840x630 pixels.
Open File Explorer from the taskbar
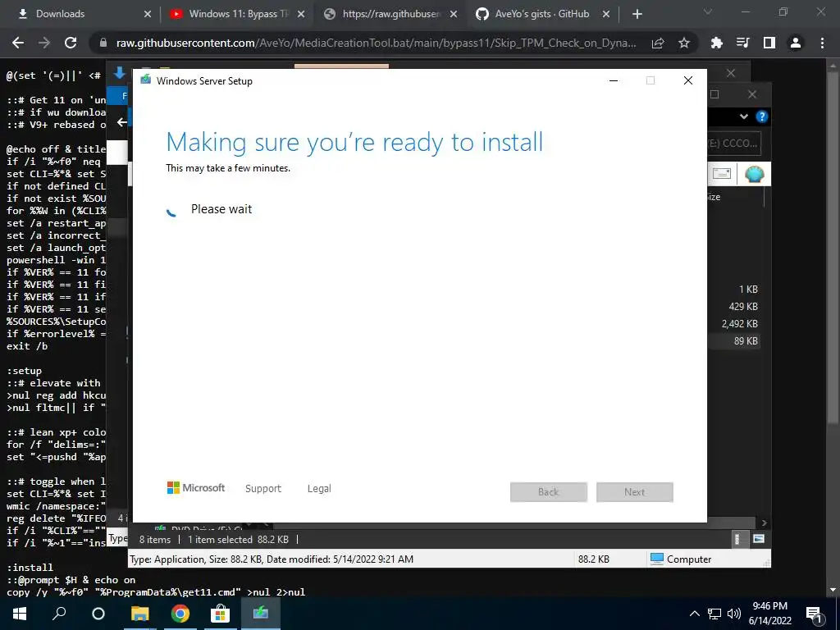[x=139, y=614]
